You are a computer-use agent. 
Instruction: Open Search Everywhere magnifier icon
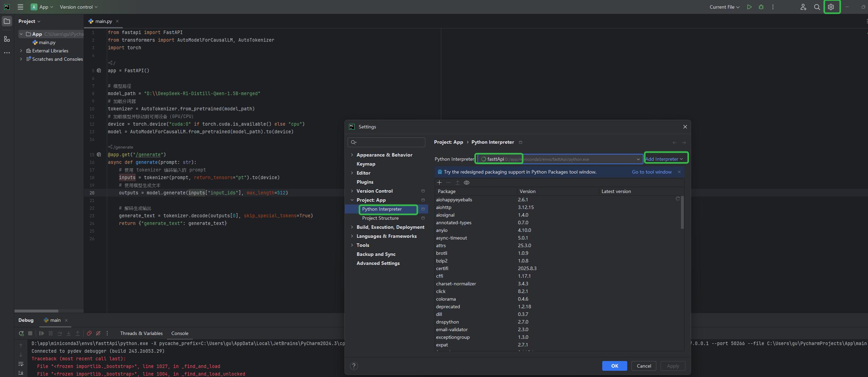pyautogui.click(x=817, y=7)
